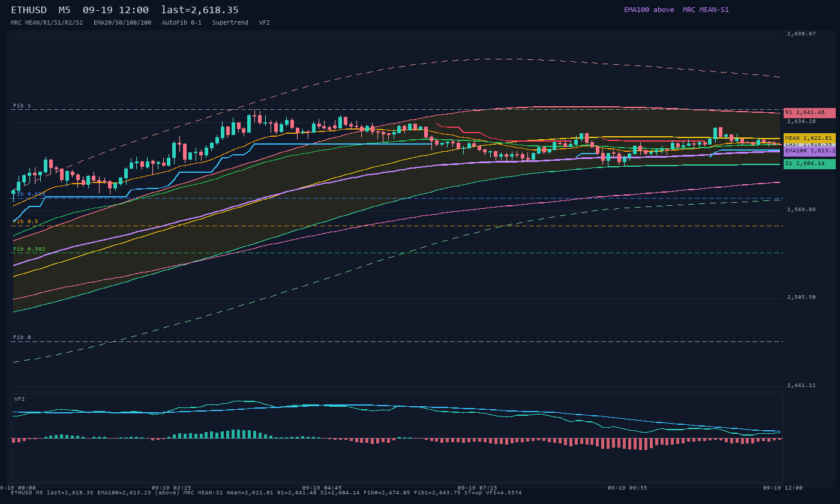Viewport: 840px width, 504px height.
Task: Select the 09-19 04:45 time axis label
Action: pos(322,488)
